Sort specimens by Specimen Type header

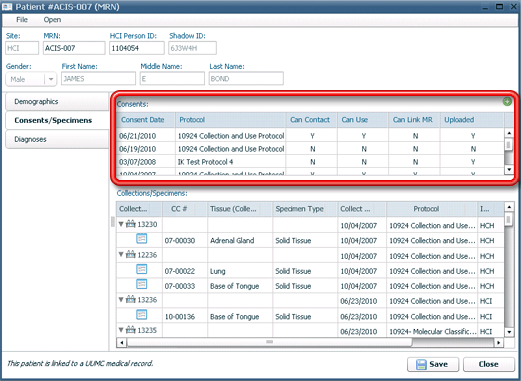pos(305,209)
